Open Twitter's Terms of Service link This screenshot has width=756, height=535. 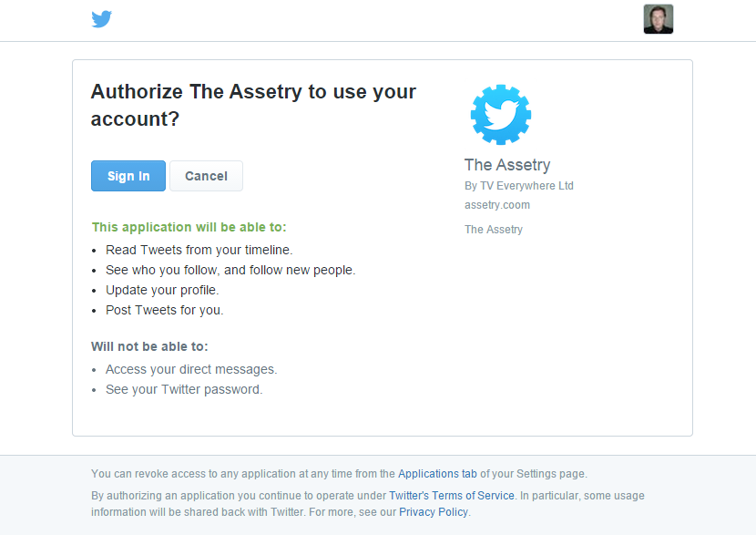[452, 496]
